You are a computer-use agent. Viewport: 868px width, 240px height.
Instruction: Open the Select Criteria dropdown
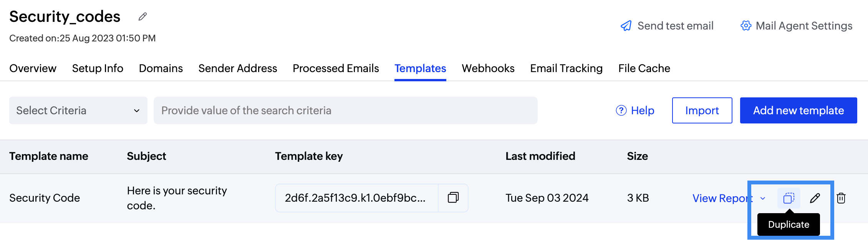click(78, 110)
